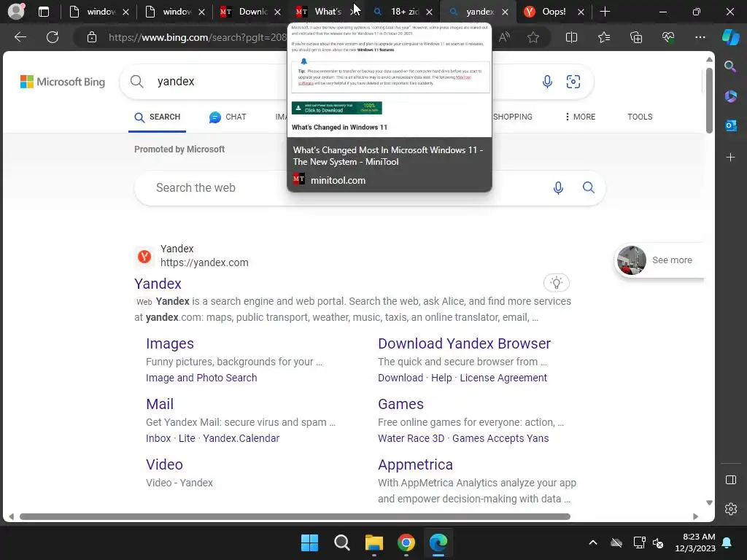Activate the Read aloud icon

tap(504, 37)
